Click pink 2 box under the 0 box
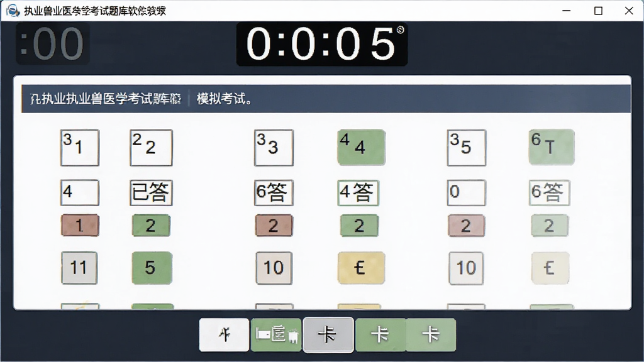 pos(466,226)
